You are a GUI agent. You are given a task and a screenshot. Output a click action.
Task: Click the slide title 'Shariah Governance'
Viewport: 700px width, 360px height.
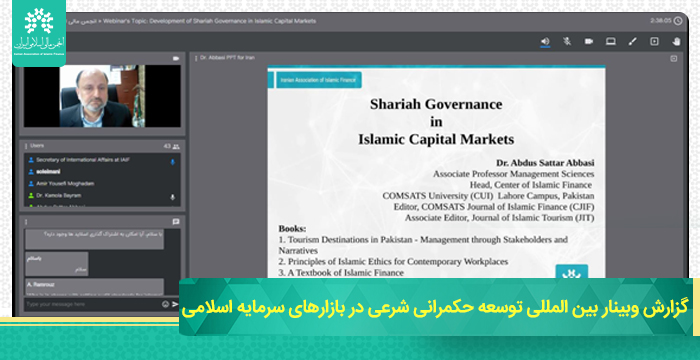[436, 104]
